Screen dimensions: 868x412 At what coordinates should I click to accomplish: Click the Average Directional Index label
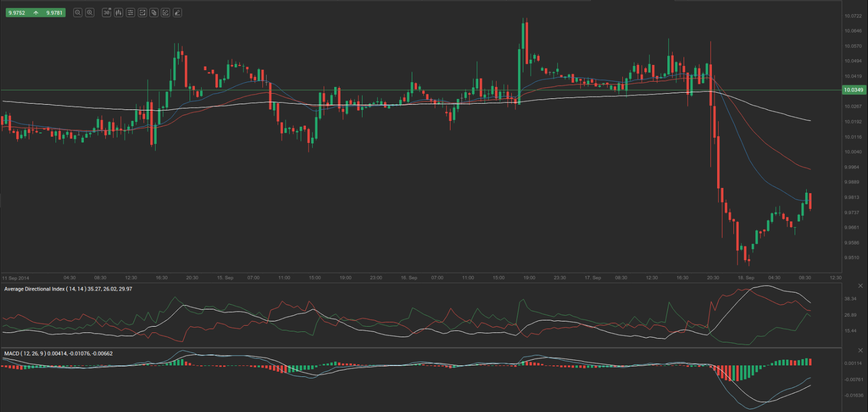point(68,289)
